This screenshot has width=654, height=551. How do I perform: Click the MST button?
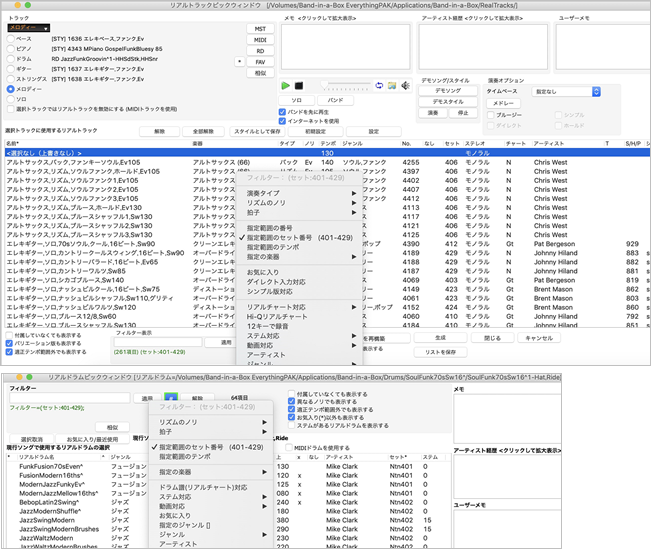pyautogui.click(x=260, y=29)
